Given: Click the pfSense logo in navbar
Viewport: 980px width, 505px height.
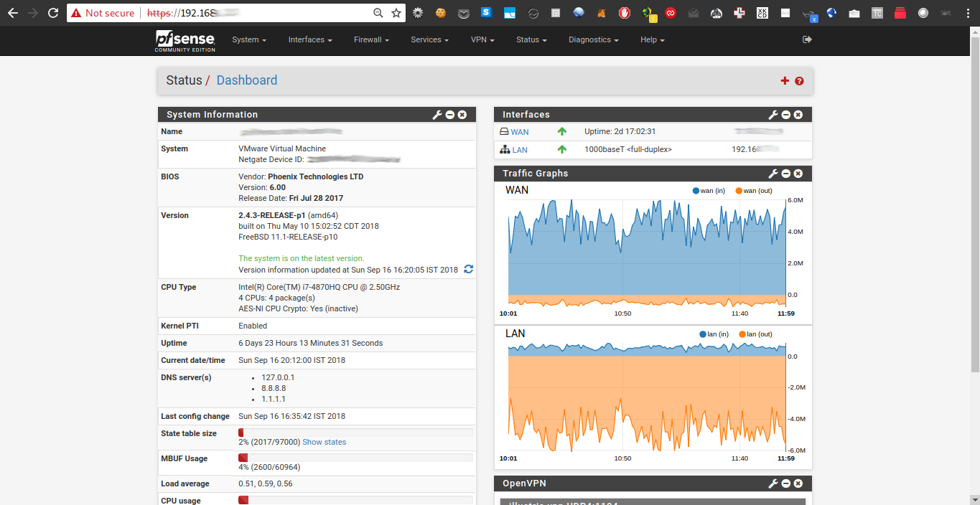Looking at the screenshot, I should tap(184, 40).
